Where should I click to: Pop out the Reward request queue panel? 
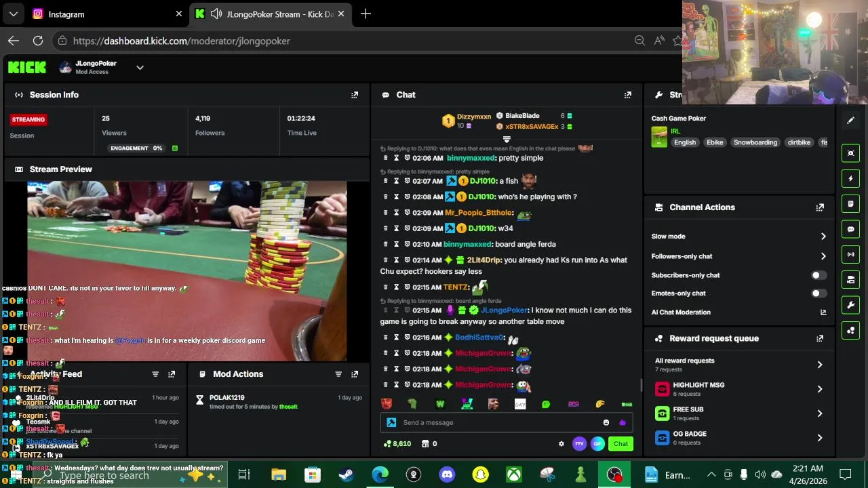click(x=820, y=338)
